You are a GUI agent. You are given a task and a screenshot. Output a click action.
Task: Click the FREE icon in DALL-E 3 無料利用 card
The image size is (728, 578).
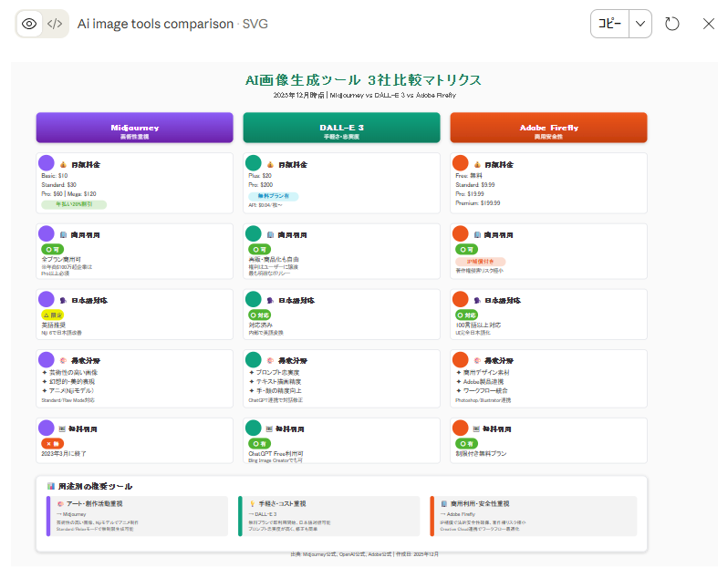(x=269, y=429)
